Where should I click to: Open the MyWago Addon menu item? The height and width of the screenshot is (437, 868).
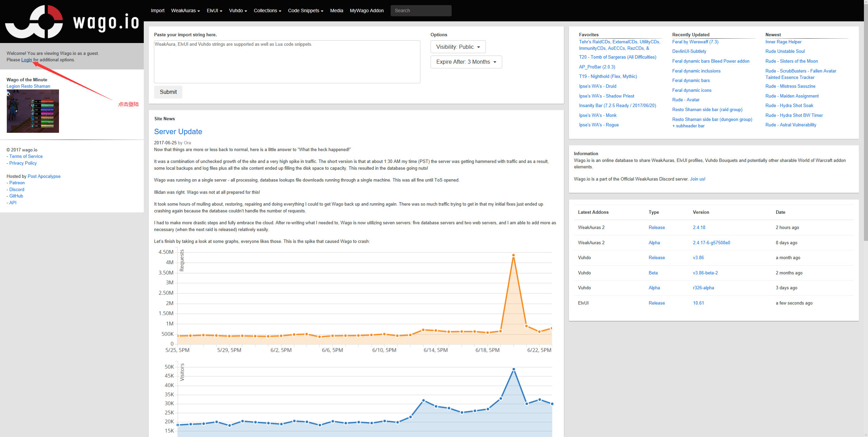tap(367, 11)
